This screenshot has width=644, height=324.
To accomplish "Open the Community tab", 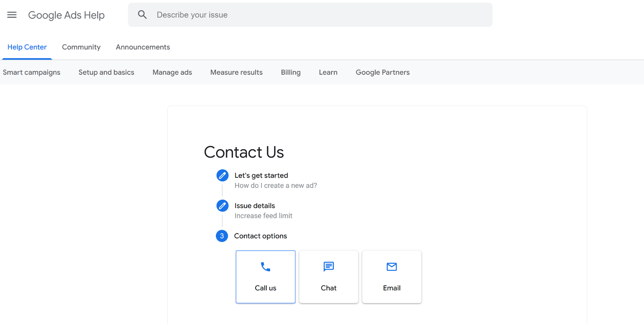I will (81, 47).
